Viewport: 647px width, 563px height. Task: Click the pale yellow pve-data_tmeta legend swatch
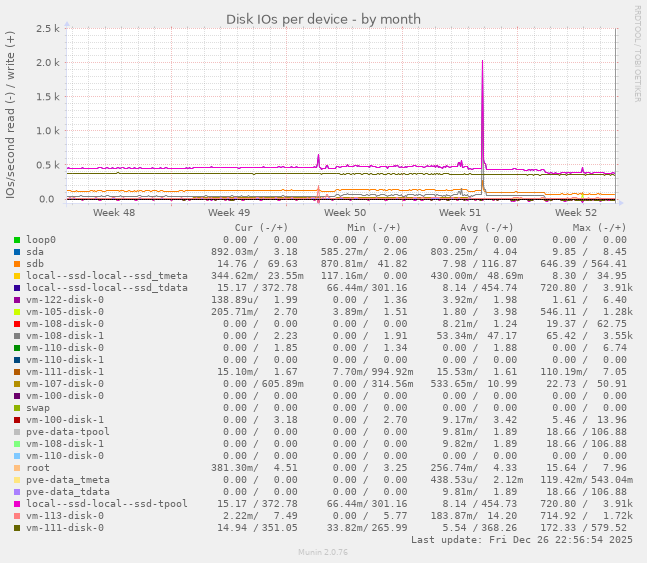click(17, 480)
